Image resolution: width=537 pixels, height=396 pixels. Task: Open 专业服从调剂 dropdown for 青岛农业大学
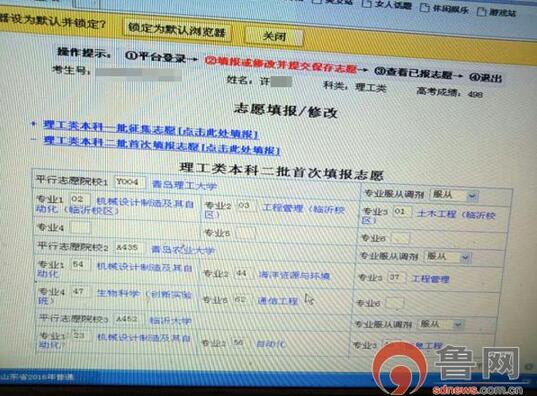448,257
